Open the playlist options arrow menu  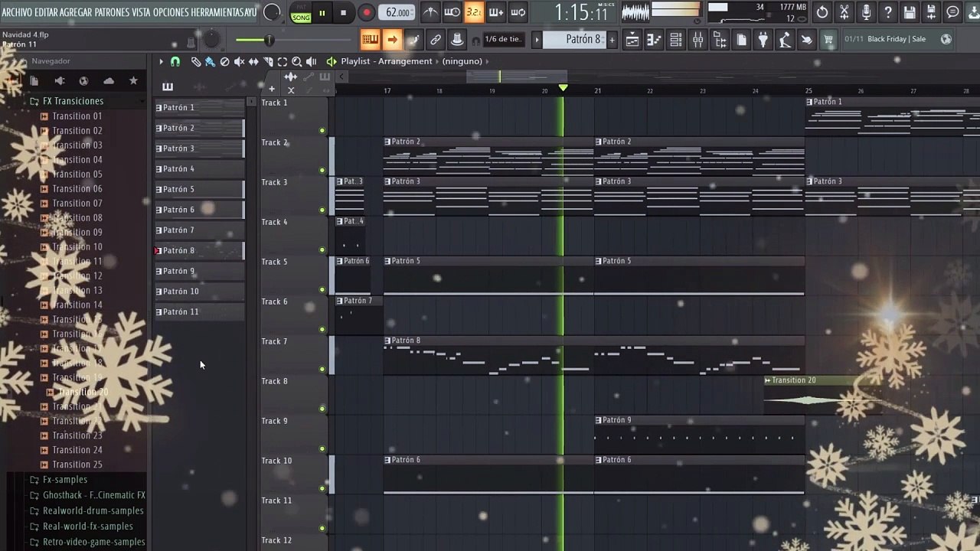click(161, 61)
